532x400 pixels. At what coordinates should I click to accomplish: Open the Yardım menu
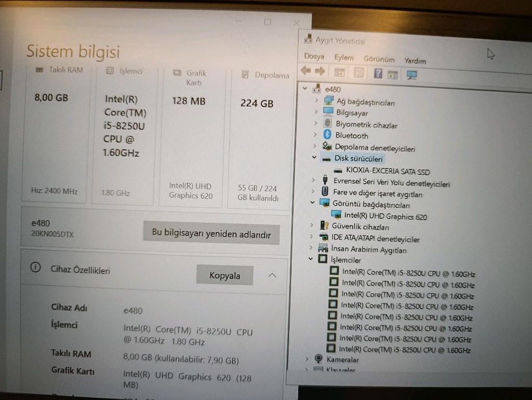pos(415,61)
